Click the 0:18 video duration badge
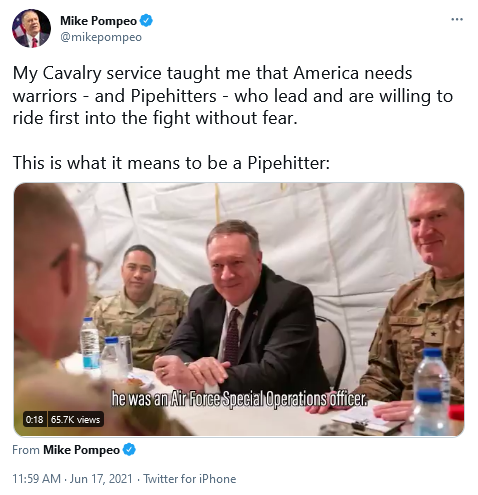Image resolution: width=478 pixels, height=495 pixels. pyautogui.click(x=34, y=419)
